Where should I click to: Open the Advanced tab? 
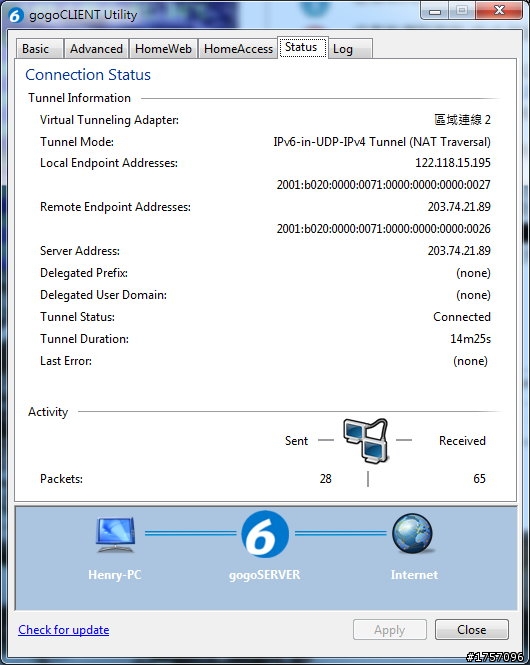click(x=96, y=49)
